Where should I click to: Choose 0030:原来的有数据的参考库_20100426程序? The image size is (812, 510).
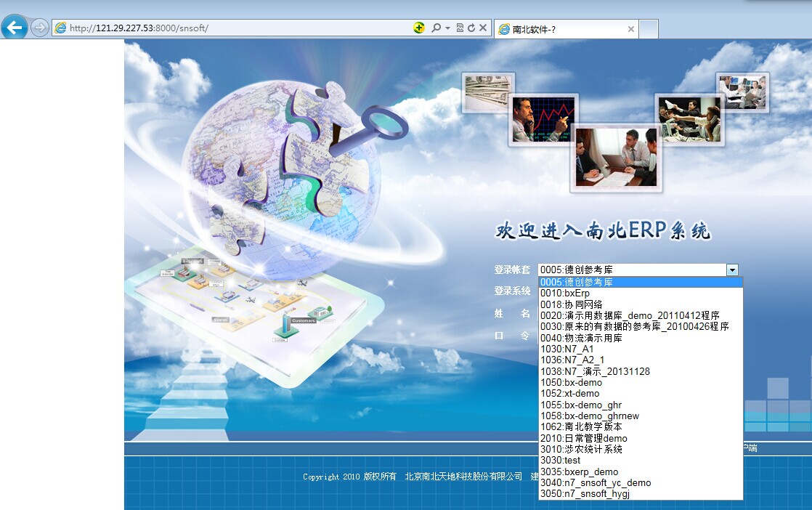tap(641, 327)
